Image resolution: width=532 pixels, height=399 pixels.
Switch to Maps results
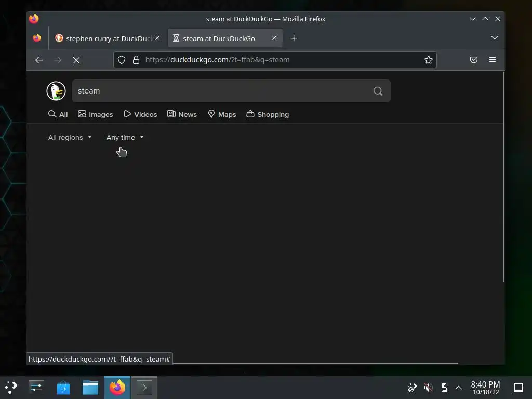222,114
